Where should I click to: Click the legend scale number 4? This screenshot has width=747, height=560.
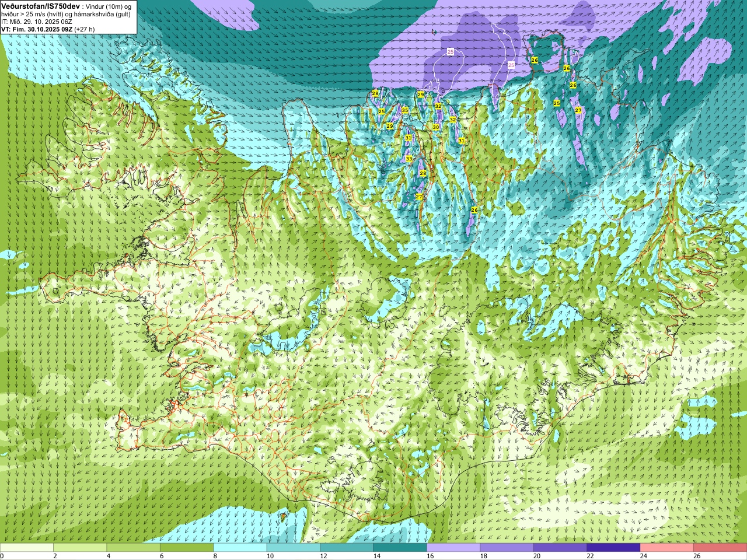pos(109,556)
